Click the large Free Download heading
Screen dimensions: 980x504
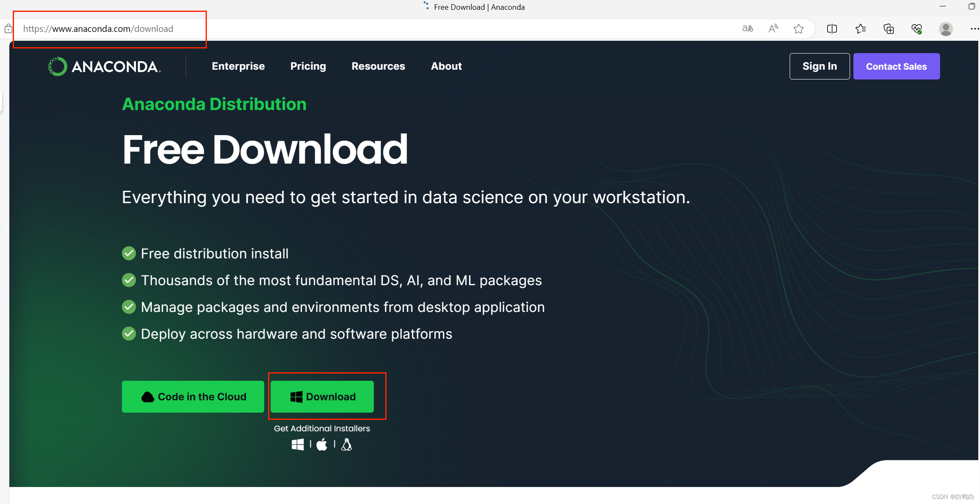(265, 149)
